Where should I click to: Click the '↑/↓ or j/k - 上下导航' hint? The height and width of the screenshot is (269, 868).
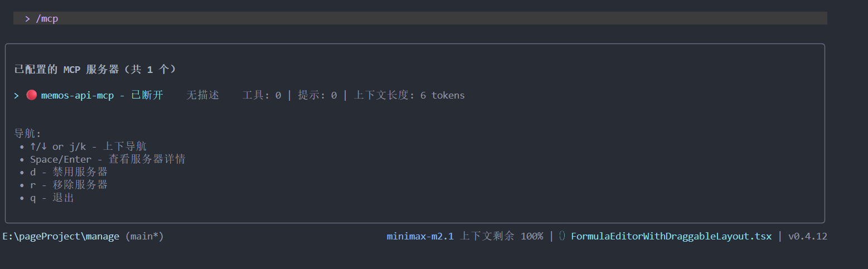(88, 146)
